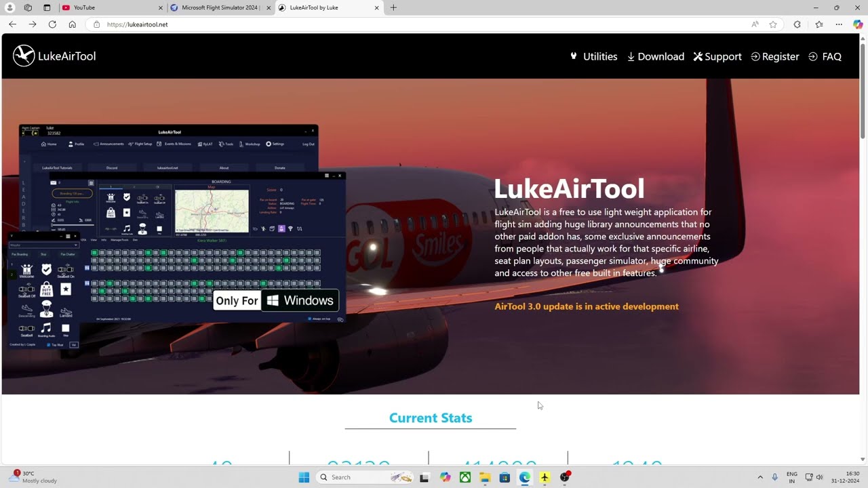Open the Utilities menu
The height and width of the screenshot is (488, 868).
coord(593,56)
